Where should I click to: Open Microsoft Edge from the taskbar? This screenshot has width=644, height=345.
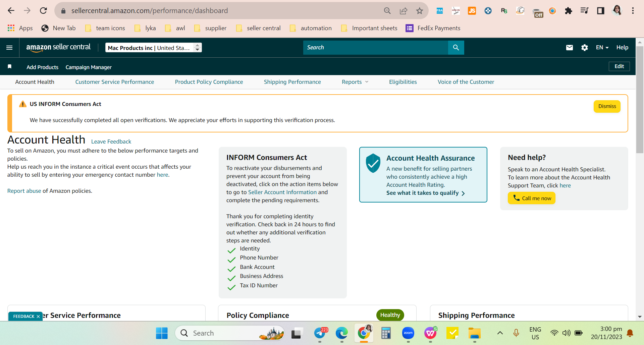[342, 333]
